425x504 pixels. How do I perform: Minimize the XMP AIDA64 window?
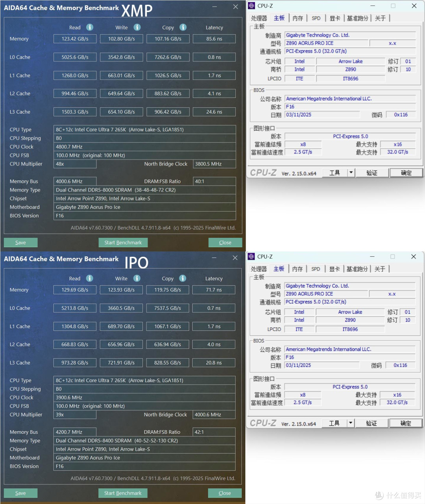(x=214, y=7)
